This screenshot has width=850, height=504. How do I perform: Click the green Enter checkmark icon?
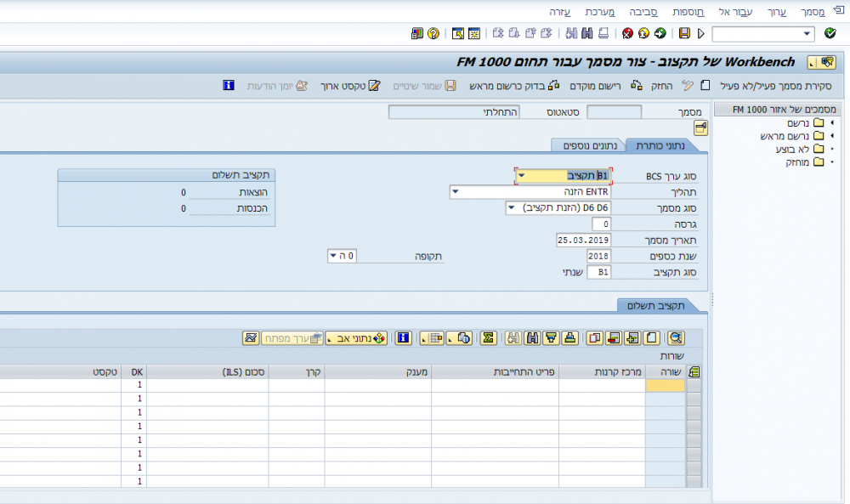pos(830,34)
